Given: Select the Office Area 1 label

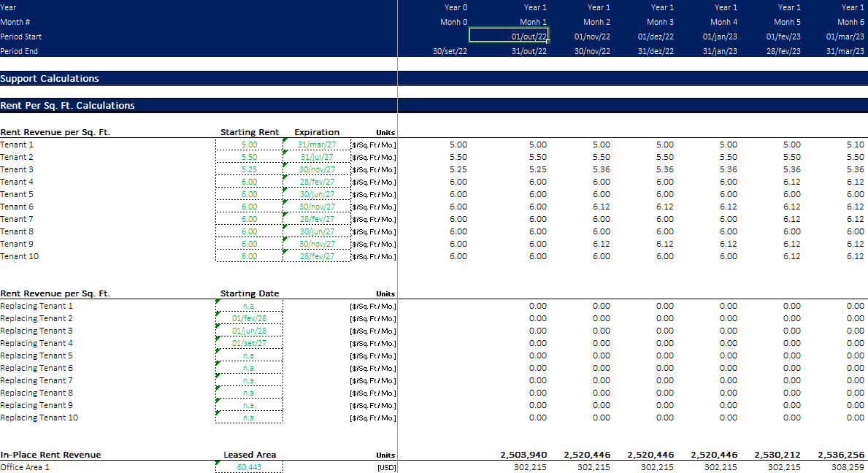Looking at the screenshot, I should [x=25, y=467].
